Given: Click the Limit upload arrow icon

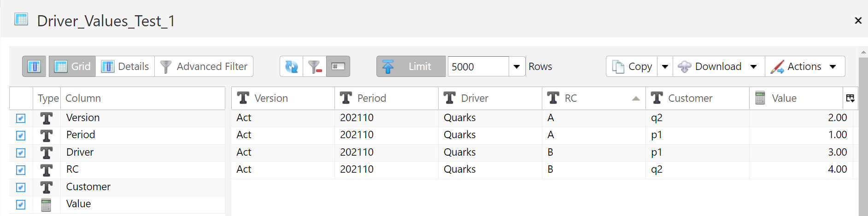Looking at the screenshot, I should click(388, 66).
